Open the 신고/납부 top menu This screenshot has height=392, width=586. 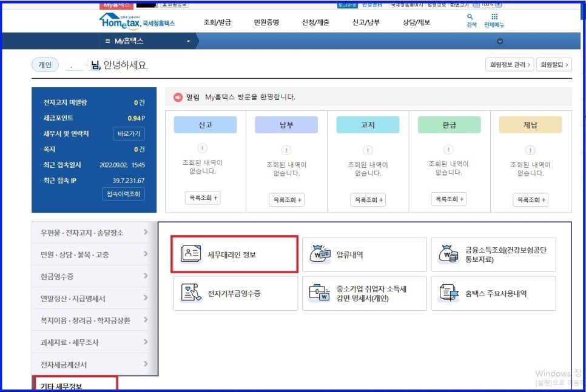(366, 22)
